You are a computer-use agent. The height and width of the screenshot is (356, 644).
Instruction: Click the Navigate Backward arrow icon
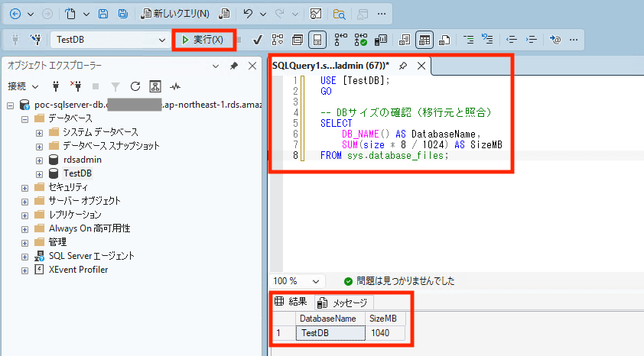click(x=15, y=14)
